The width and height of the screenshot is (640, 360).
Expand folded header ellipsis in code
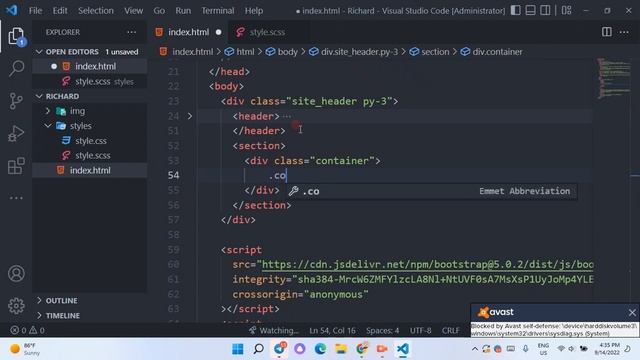click(287, 116)
